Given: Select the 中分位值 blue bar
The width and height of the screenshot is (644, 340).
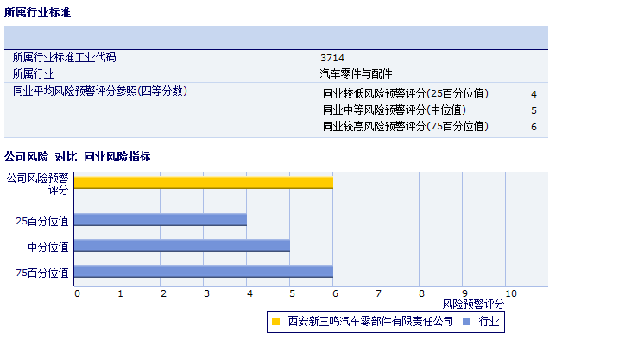Looking at the screenshot, I should click(182, 246).
